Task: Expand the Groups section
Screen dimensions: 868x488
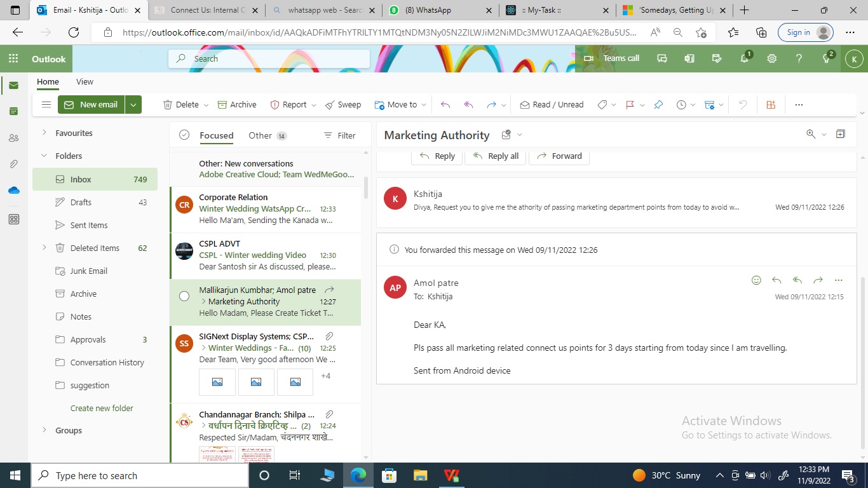Action: click(x=44, y=430)
